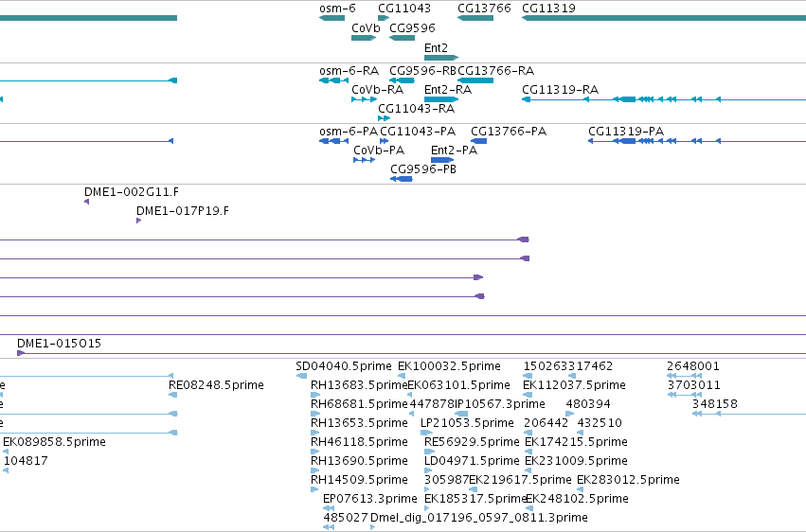Screen dimensions: 806x532
Task: Select the DME1-017P19.F feature label
Action: point(183,210)
